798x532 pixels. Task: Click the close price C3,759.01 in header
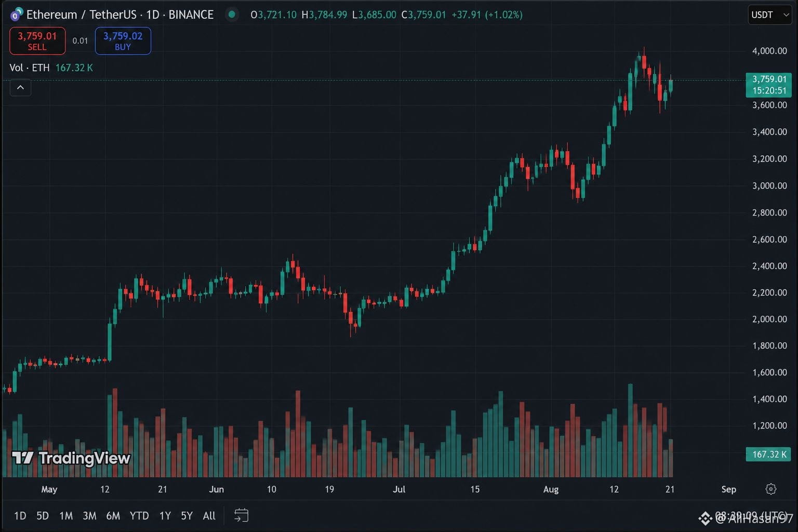click(423, 15)
